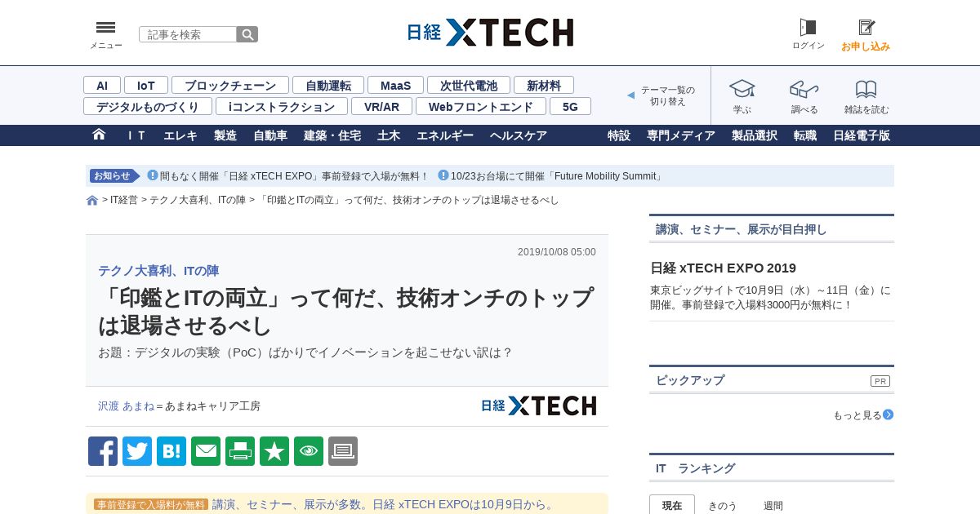Toggle テーマ一覧の切り替え arrow

[x=630, y=95]
